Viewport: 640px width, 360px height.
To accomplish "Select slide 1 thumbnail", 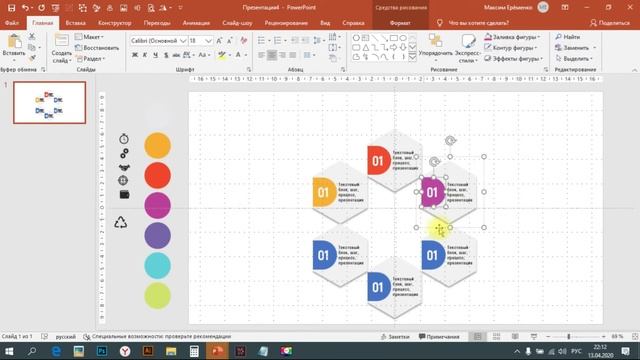I will [x=49, y=102].
